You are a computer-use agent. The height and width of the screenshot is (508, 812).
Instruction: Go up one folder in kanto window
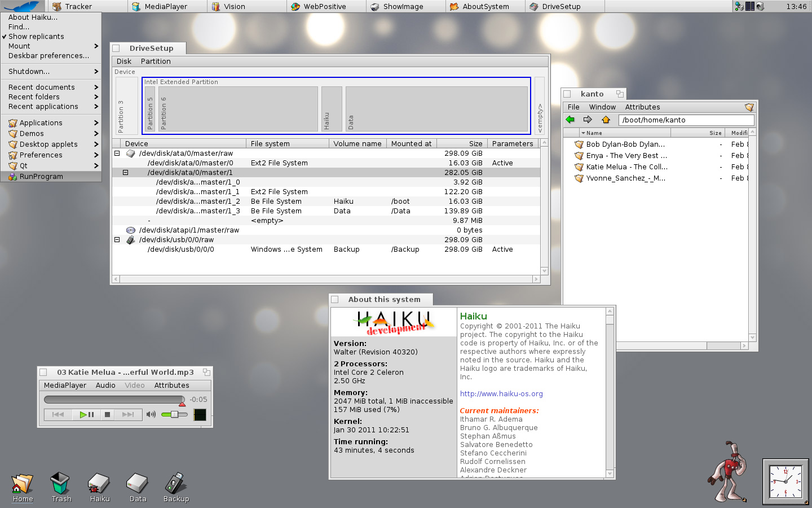pos(606,120)
